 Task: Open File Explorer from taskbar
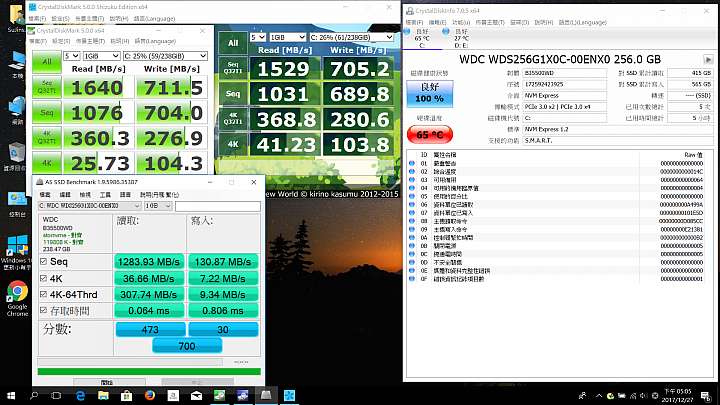click(x=103, y=395)
